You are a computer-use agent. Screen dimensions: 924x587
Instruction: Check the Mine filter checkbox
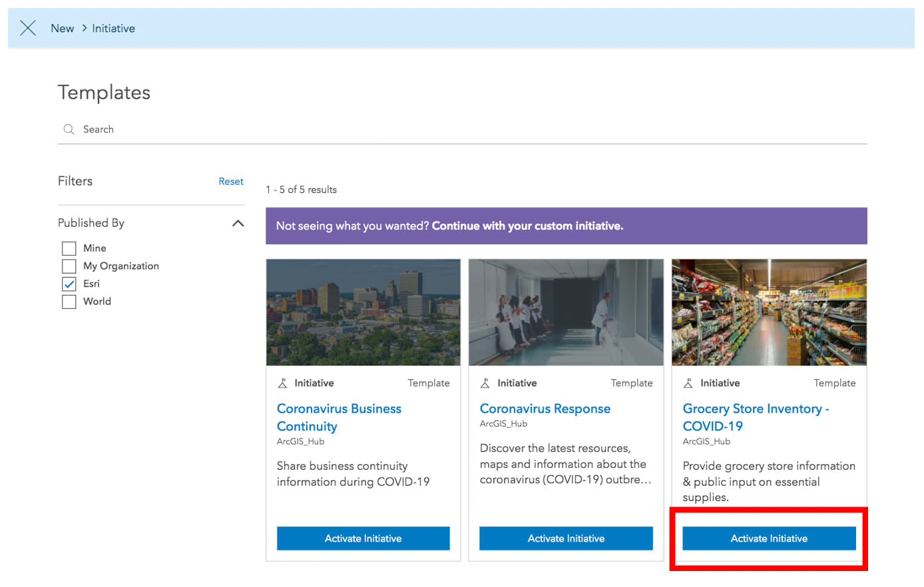(69, 248)
